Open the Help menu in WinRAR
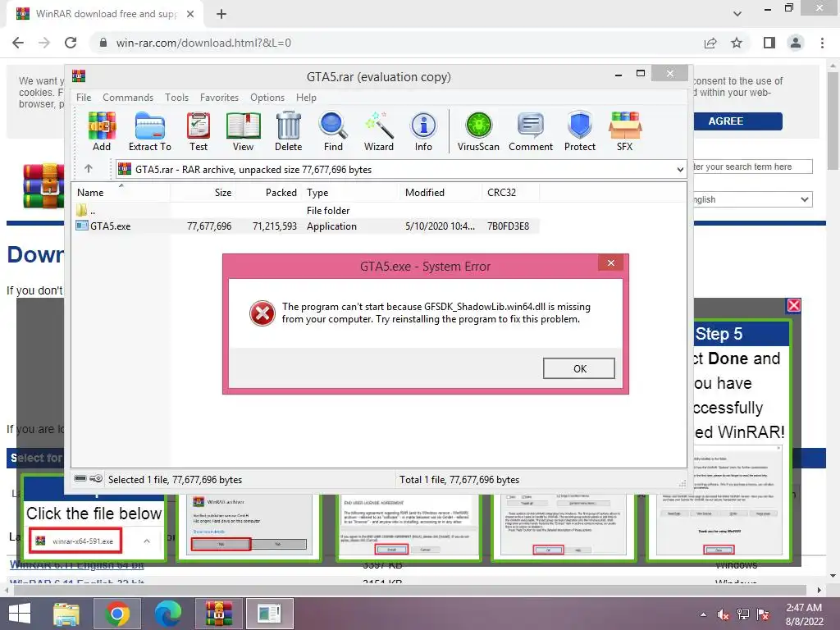 tap(307, 98)
